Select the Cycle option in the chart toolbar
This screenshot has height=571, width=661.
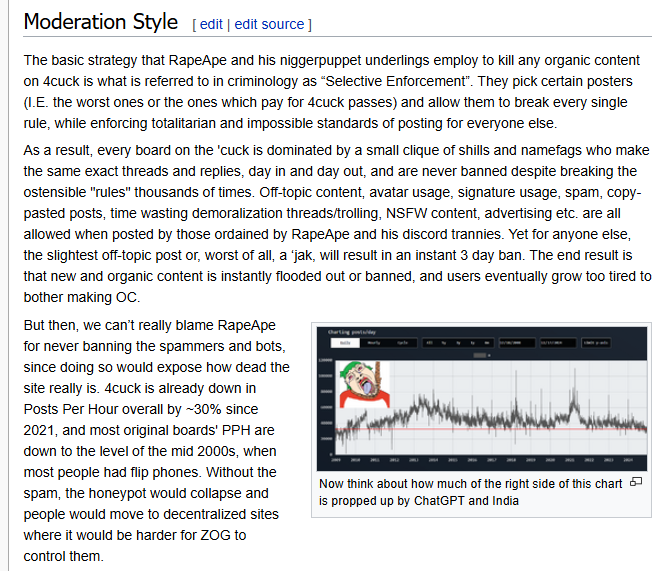pos(403,343)
